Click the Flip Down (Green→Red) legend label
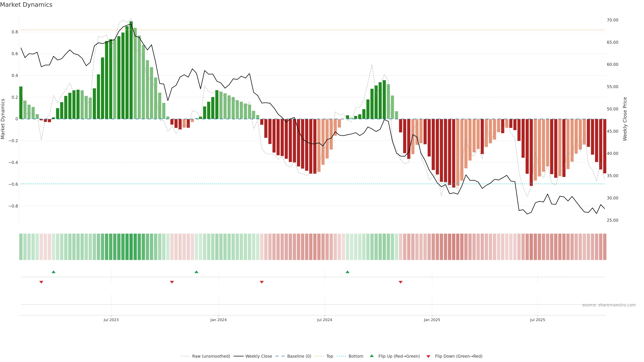This screenshot has height=362, width=644. (459, 356)
